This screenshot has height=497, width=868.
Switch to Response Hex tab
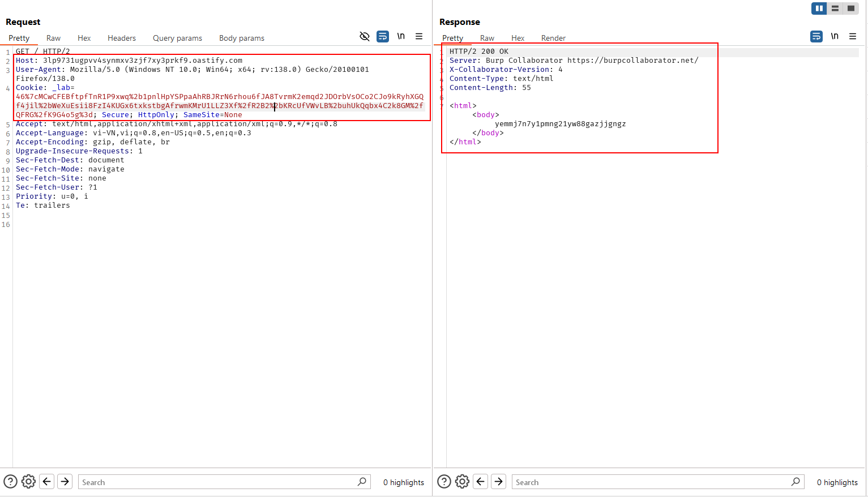point(518,38)
